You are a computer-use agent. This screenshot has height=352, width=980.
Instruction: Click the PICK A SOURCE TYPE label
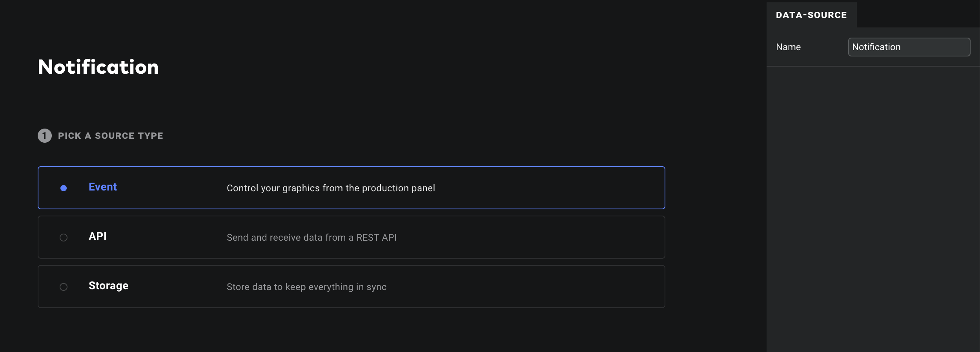click(x=111, y=136)
